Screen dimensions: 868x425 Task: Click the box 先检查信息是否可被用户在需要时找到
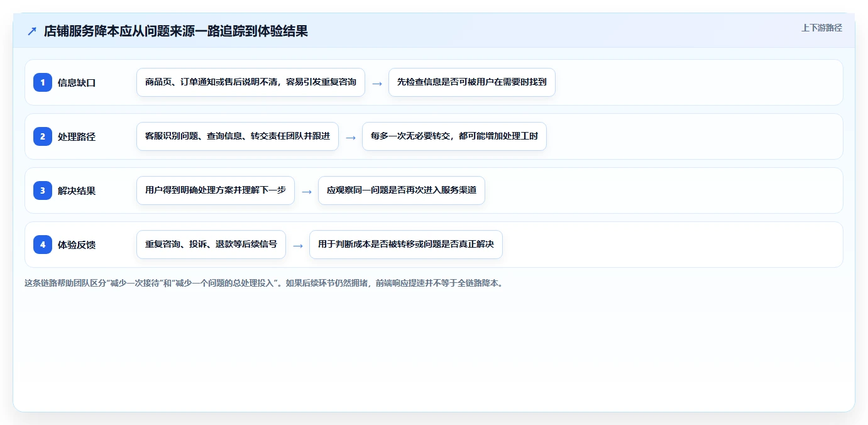pos(472,82)
